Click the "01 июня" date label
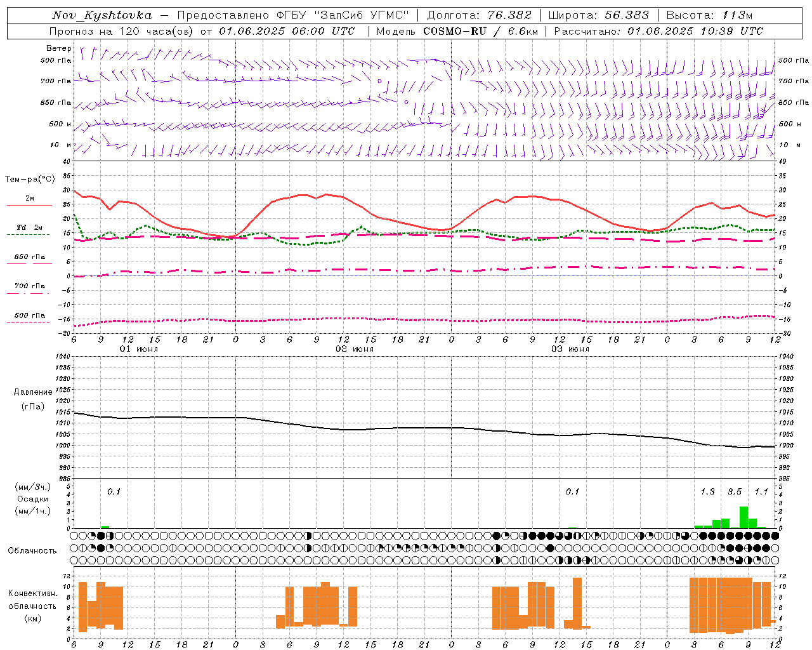Image resolution: width=812 pixels, height=650 pixels. tap(138, 349)
